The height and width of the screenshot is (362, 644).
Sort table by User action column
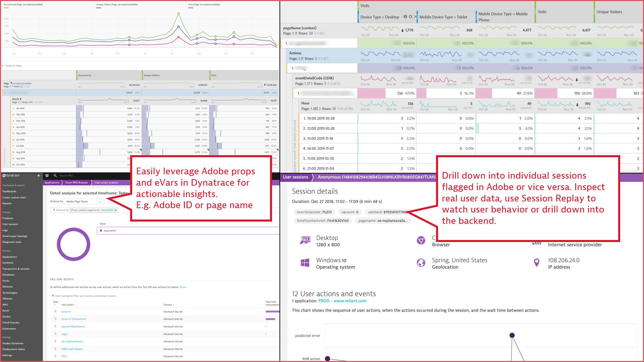point(68,305)
